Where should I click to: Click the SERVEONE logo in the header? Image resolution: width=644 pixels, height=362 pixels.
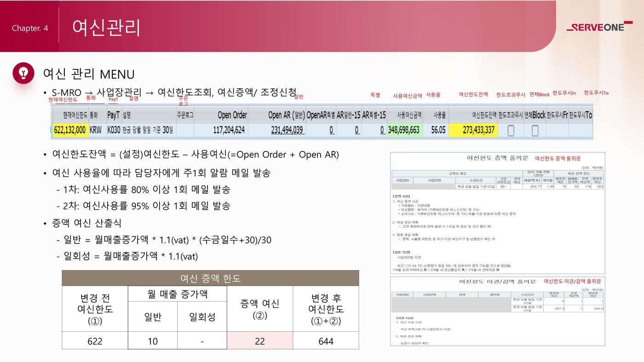pos(599,27)
